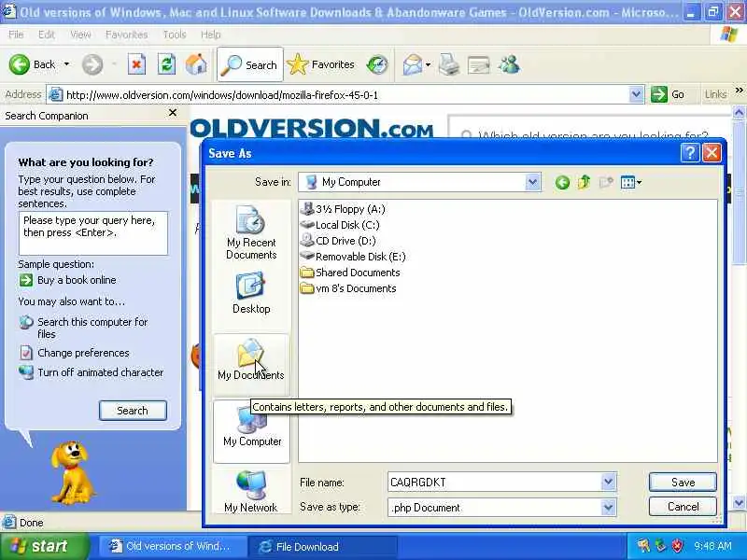Open the address bar dropdown arrow
747x560 pixels.
(x=636, y=94)
